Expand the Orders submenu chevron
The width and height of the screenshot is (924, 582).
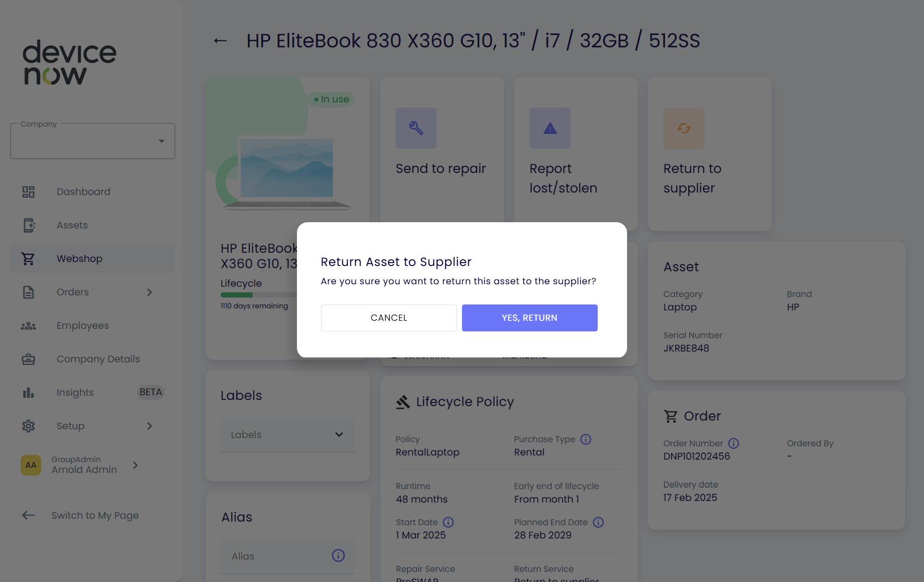point(150,292)
